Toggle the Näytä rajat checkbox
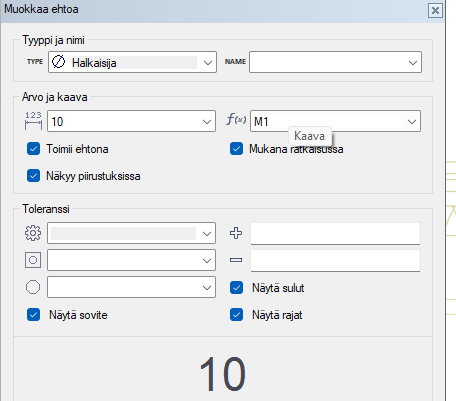Screen dimensions: 456x401 pyautogui.click(x=236, y=315)
